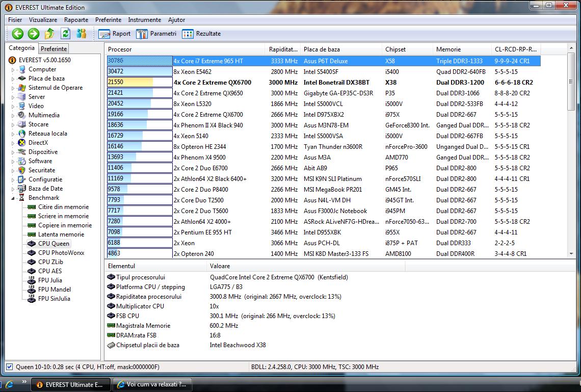Select the CPU PhotoWorxx benchmark

[x=61, y=253]
